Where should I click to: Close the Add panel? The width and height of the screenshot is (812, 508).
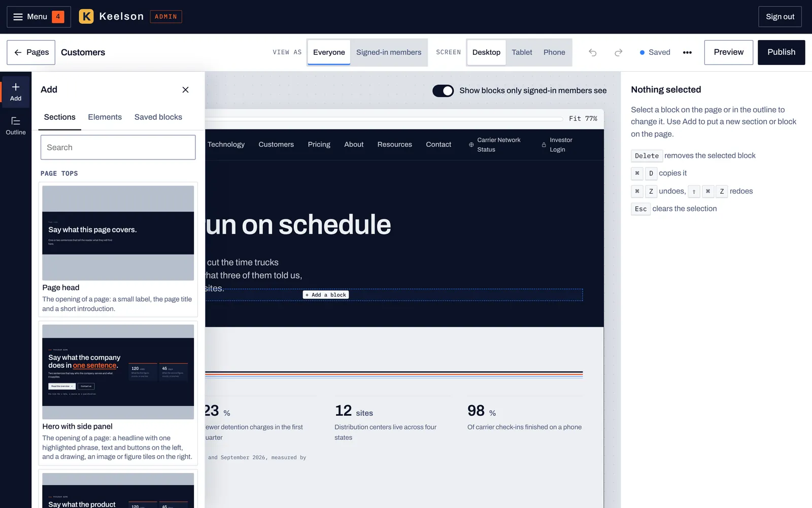(x=185, y=90)
